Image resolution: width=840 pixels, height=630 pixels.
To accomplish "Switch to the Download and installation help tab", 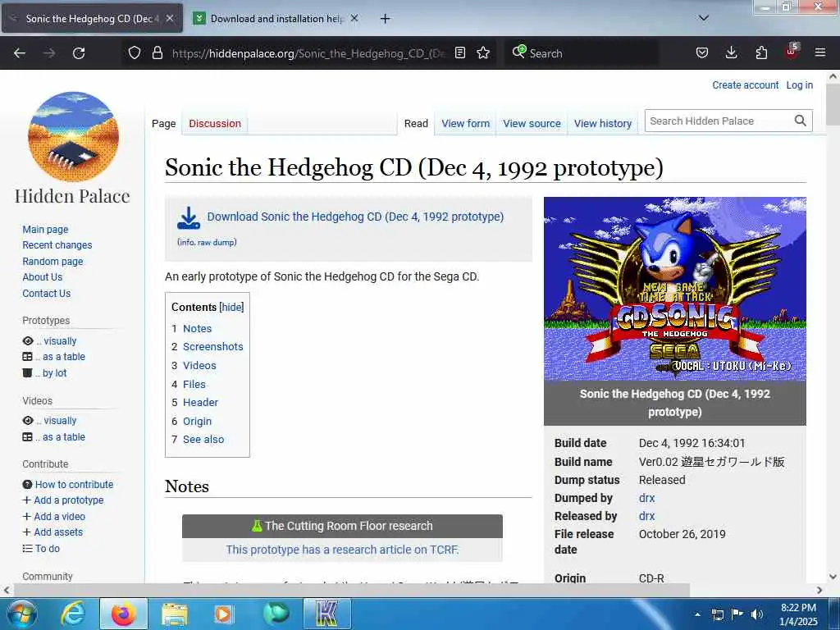I will (276, 18).
